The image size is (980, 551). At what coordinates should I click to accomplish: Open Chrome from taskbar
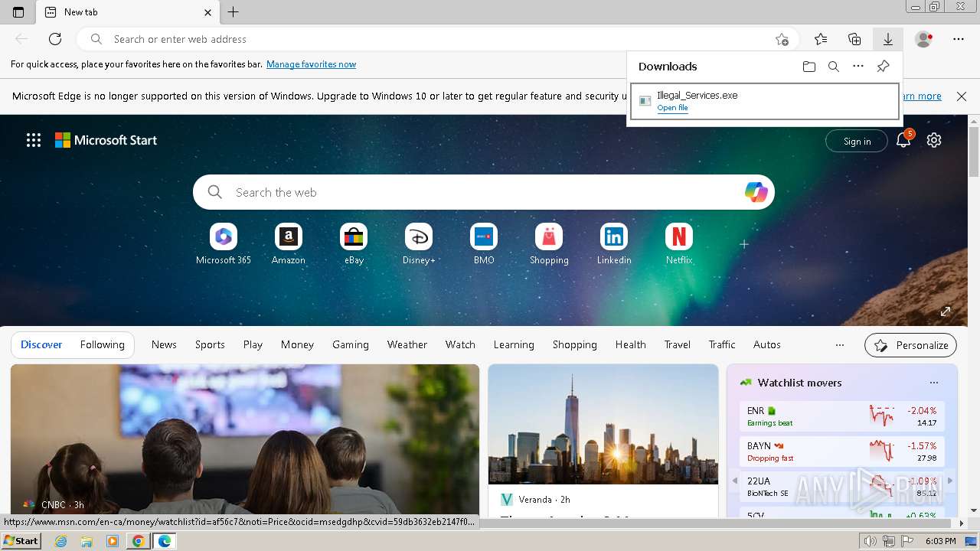pyautogui.click(x=139, y=541)
